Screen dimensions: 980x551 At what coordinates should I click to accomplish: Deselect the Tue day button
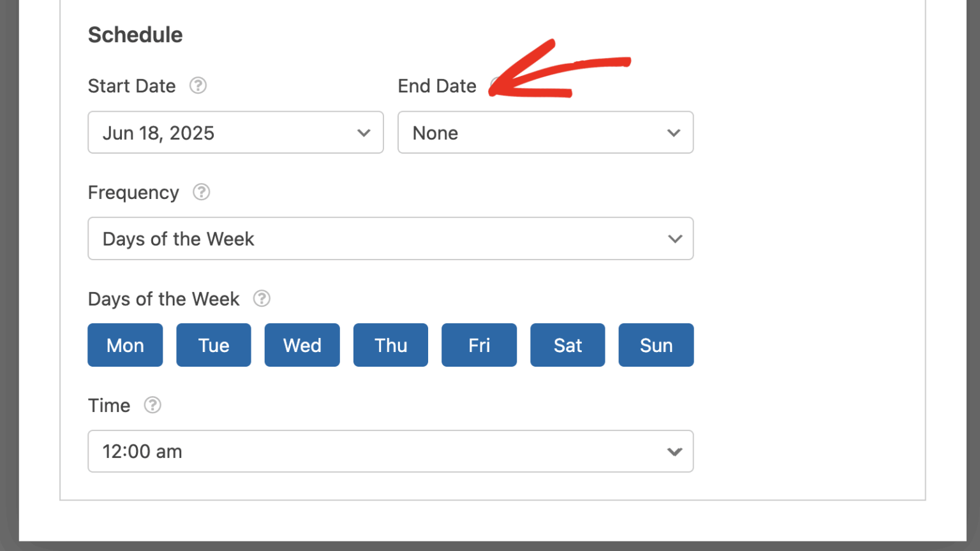pos(214,345)
